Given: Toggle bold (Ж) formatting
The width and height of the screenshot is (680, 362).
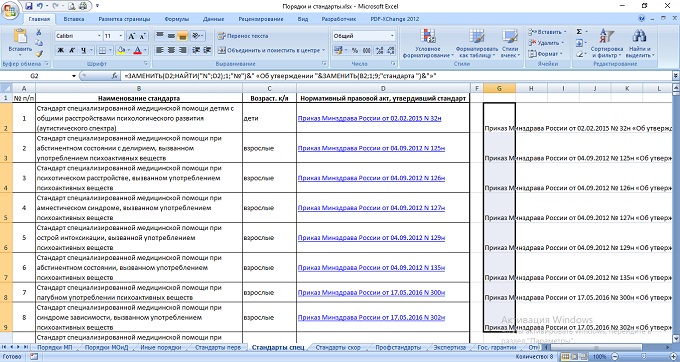Looking at the screenshot, I should [61, 50].
